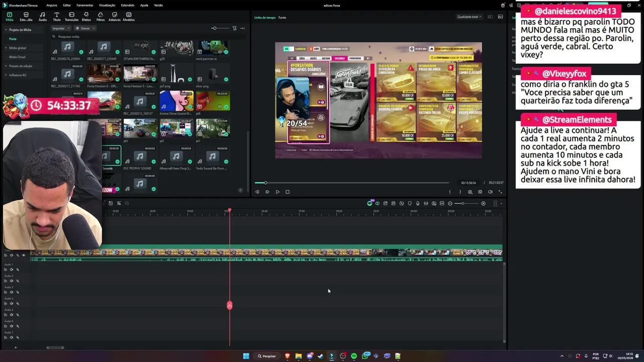Set the mark-in point in preview
The image size is (644, 362).
tap(450, 192)
